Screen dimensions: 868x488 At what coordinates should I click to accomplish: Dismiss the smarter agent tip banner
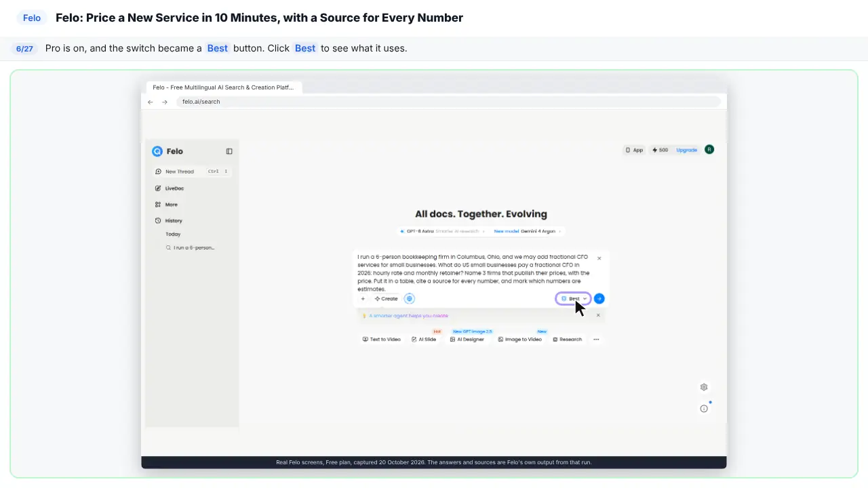[598, 315]
